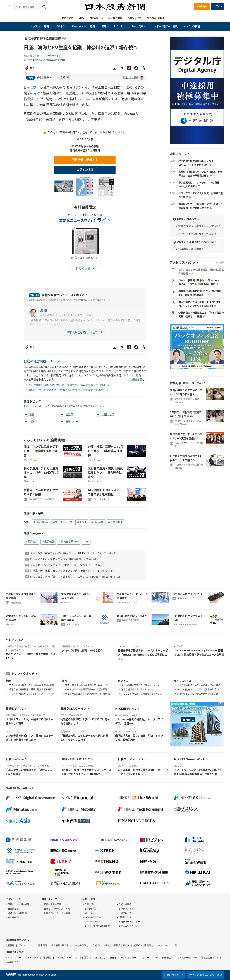Expand the トップ navigation dropdown
Screen dimensions: 230x980
tap(35, 27)
